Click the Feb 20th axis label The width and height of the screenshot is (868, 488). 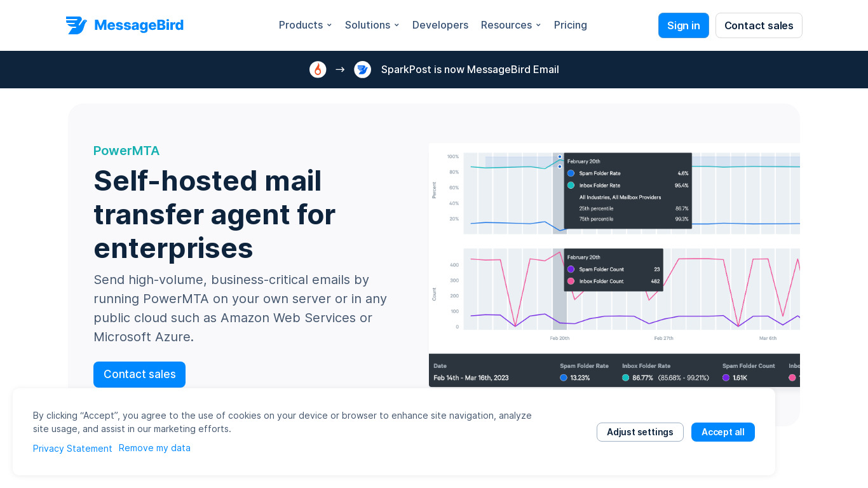coord(559,339)
